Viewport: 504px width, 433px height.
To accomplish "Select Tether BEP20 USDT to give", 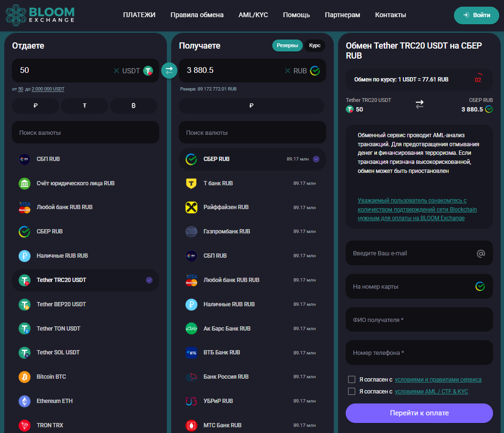I will pos(85,304).
